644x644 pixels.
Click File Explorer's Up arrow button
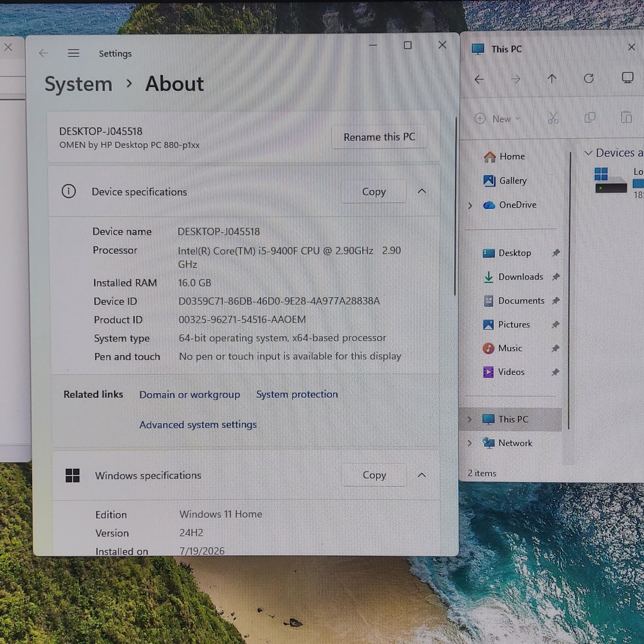click(552, 79)
